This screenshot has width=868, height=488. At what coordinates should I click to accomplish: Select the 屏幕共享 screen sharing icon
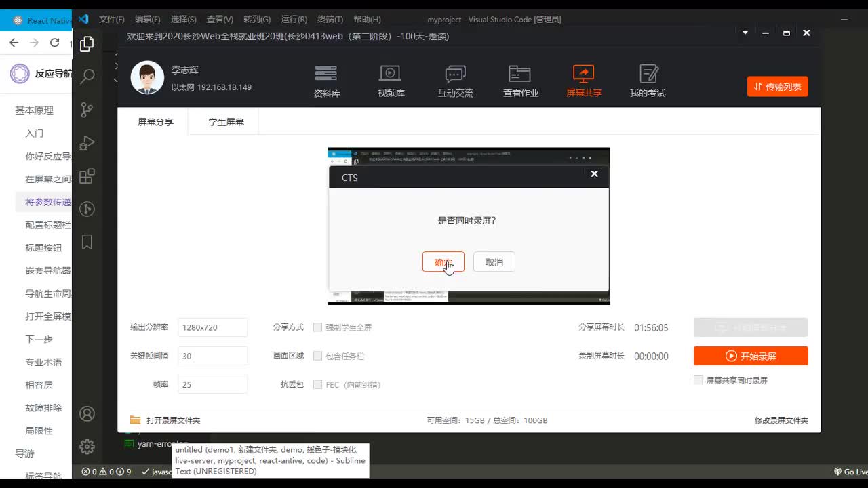pos(583,79)
